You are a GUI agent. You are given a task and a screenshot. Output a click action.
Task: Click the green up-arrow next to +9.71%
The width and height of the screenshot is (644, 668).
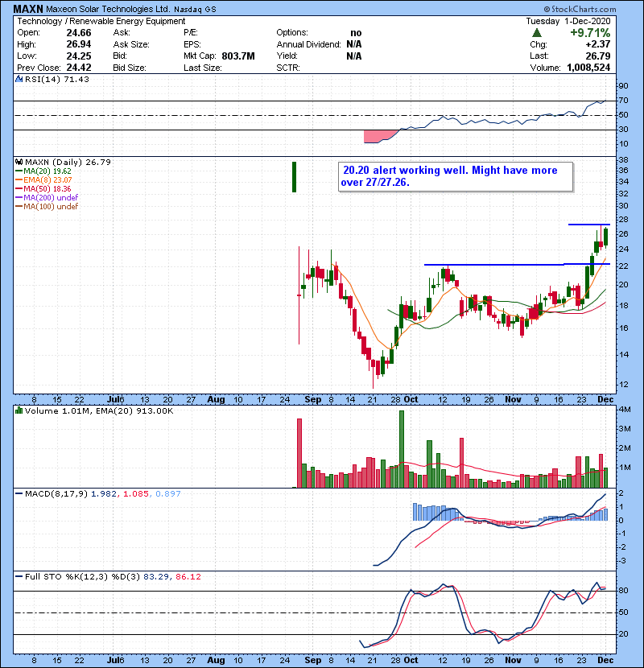pyautogui.click(x=537, y=32)
